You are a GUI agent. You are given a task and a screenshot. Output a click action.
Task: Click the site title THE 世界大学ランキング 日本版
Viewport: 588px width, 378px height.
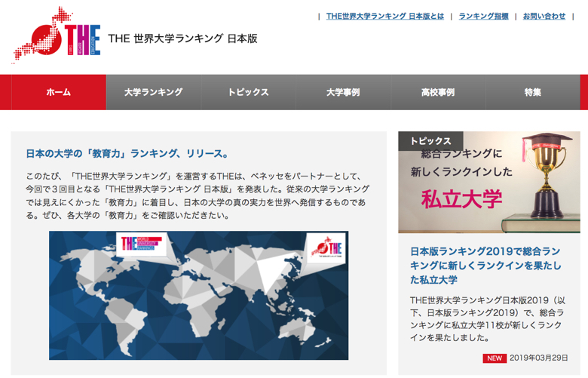pos(182,38)
